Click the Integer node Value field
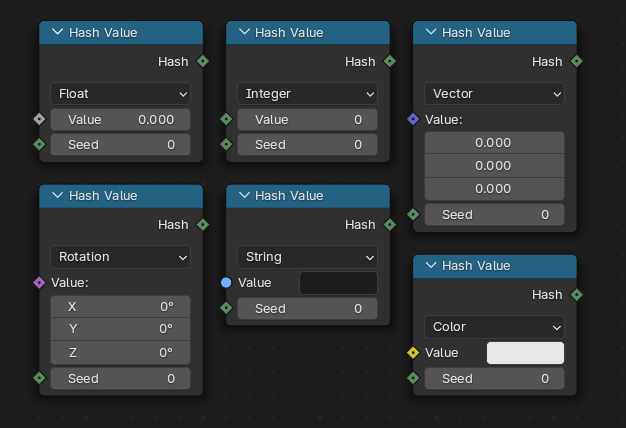 [x=307, y=119]
